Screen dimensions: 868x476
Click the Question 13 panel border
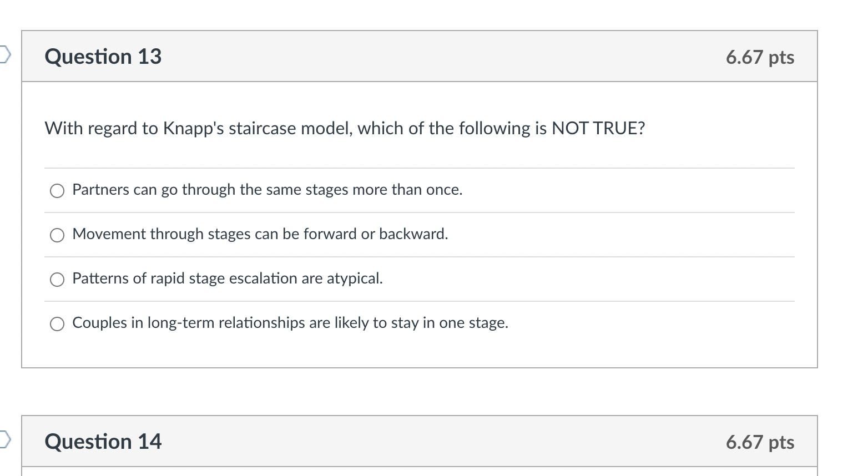pyautogui.click(x=22, y=222)
